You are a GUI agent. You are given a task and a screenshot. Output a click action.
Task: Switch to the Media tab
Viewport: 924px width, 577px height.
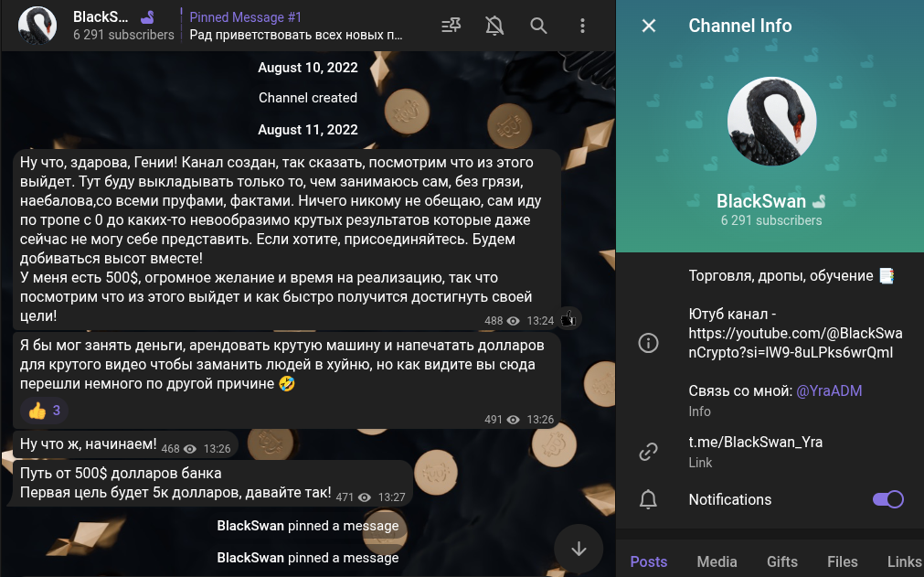pos(717,561)
